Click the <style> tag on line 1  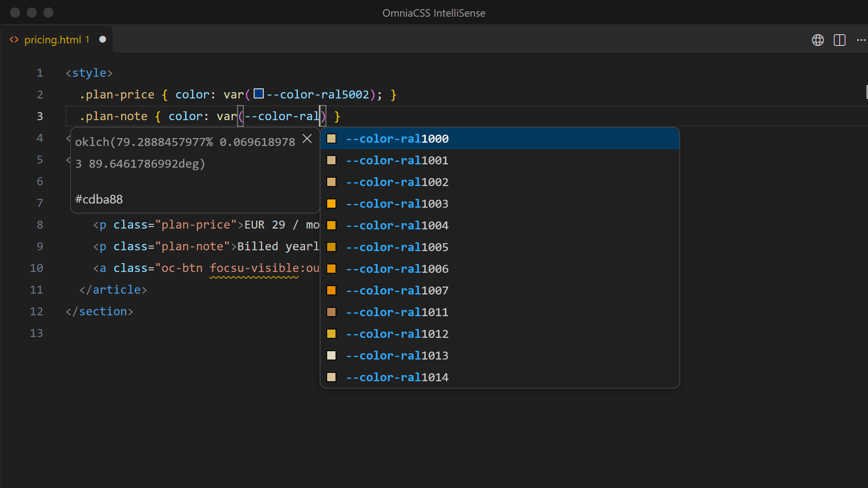tap(89, 73)
